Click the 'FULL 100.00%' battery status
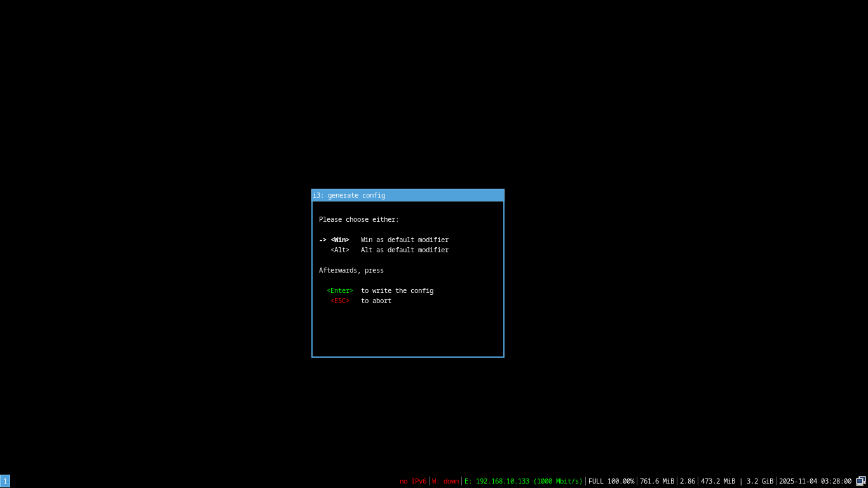Screen dimensions: 868x488 611,482
